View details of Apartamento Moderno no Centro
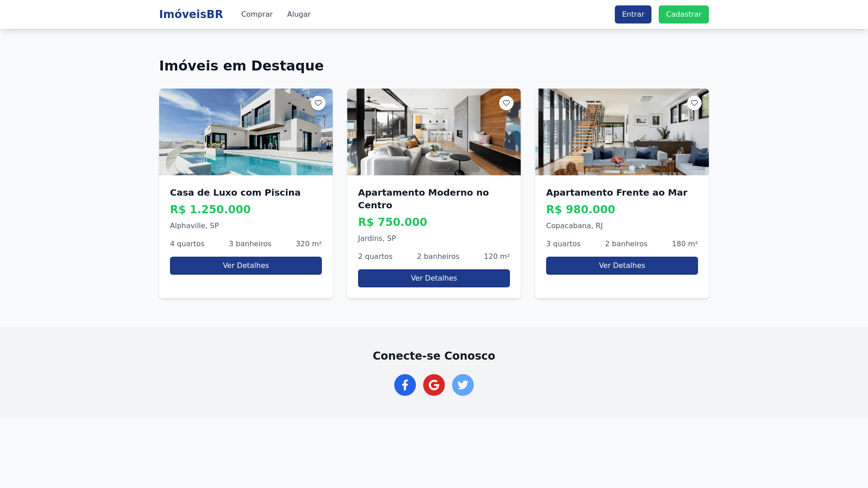The height and width of the screenshot is (488, 868). coord(434,278)
